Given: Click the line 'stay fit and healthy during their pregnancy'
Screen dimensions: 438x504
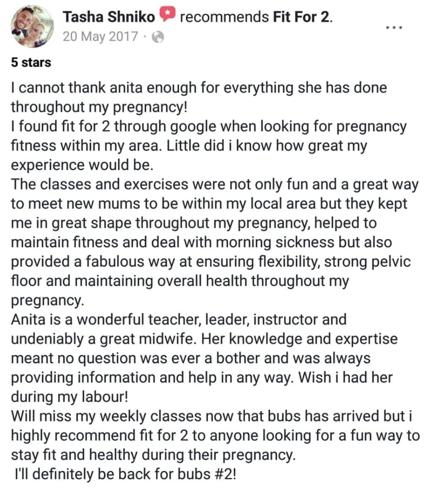Looking at the screenshot, I should point(153,455).
